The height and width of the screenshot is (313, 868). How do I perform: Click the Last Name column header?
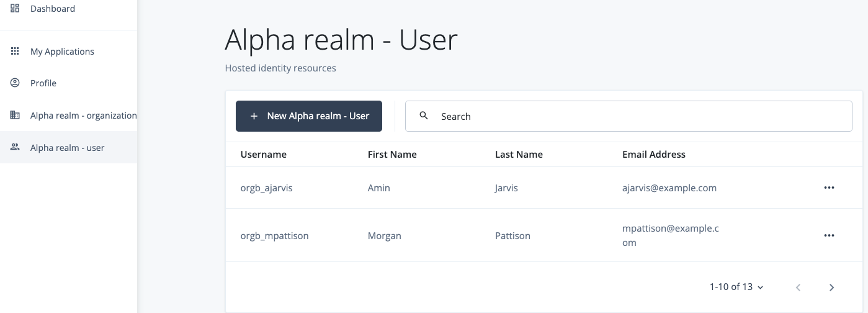[519, 155]
